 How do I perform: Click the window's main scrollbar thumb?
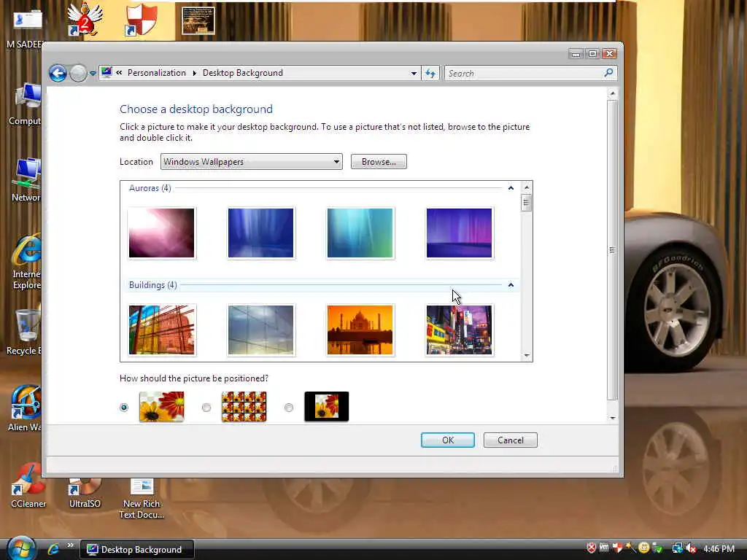(x=613, y=250)
